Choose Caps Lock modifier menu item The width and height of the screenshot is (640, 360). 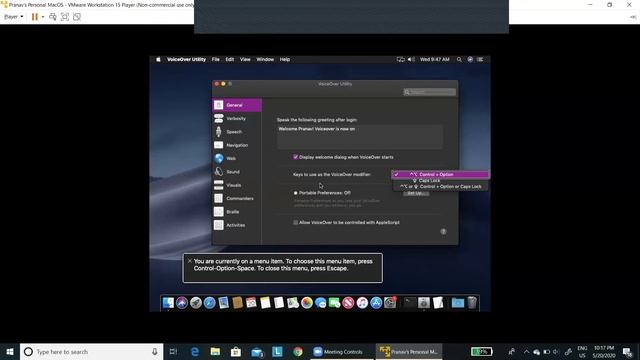[440, 180]
